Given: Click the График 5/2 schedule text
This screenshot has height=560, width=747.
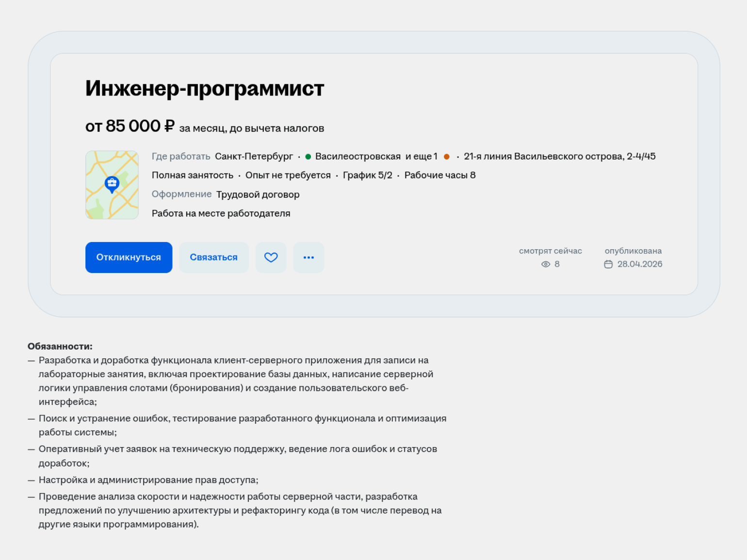Looking at the screenshot, I should click(x=367, y=175).
